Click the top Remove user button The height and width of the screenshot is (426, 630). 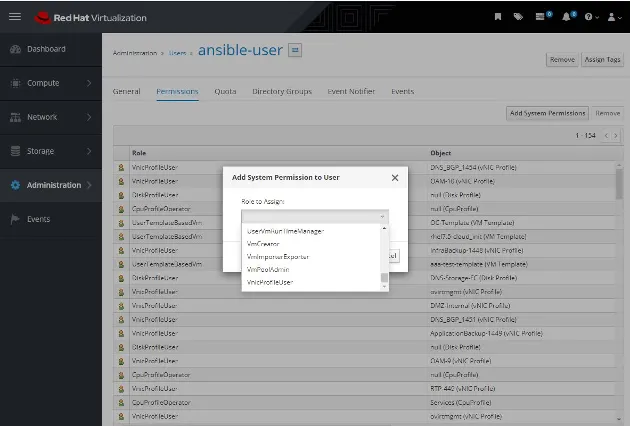(562, 59)
